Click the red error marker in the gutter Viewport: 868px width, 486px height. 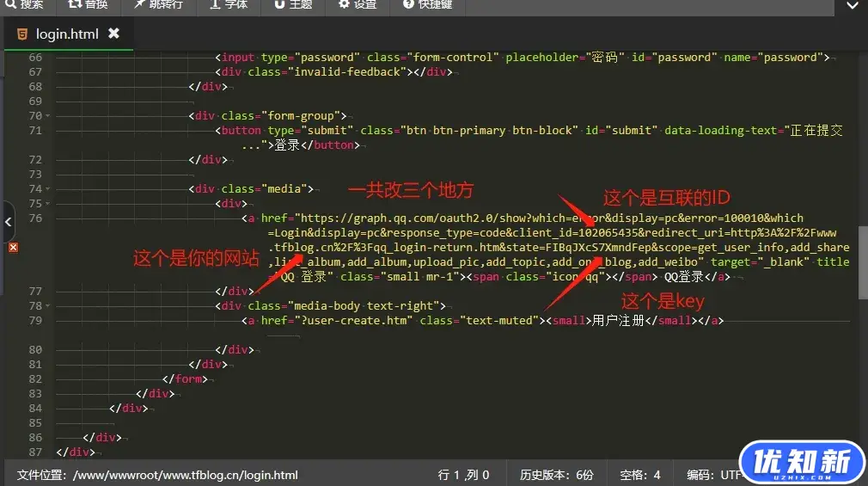point(13,248)
